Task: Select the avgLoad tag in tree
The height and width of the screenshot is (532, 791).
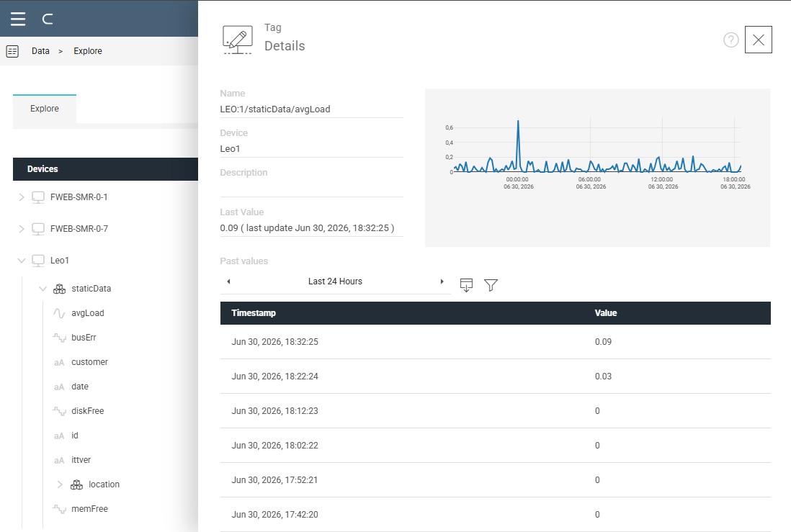Action: coord(88,313)
